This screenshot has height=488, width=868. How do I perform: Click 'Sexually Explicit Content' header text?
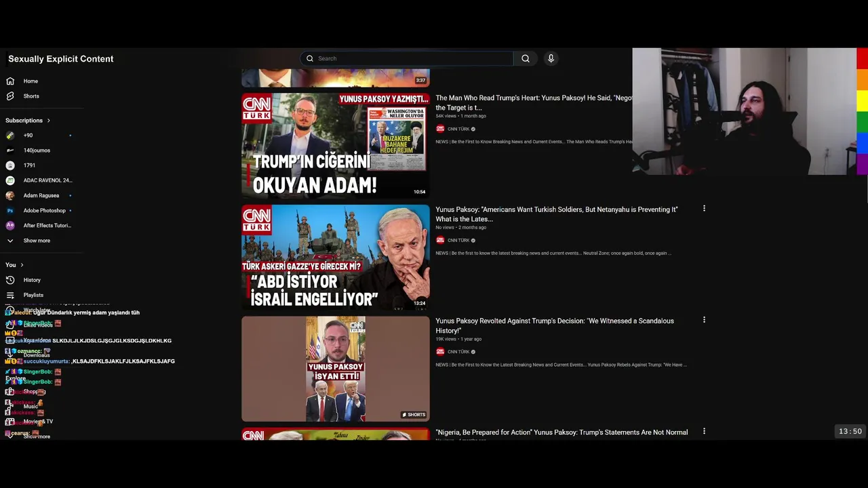tap(61, 59)
